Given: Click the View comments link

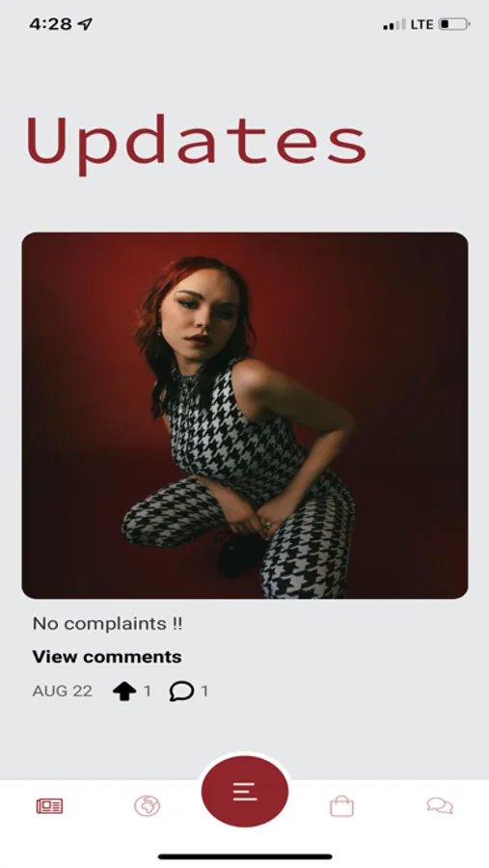Looking at the screenshot, I should click(107, 657).
